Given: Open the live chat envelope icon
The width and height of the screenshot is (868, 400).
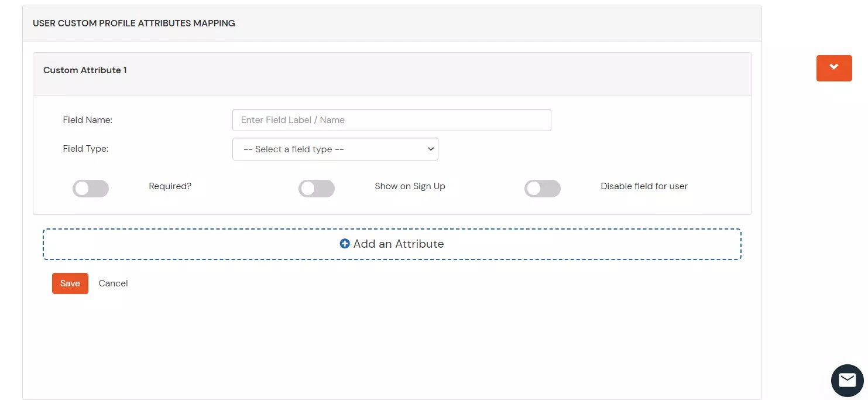Looking at the screenshot, I should pyautogui.click(x=847, y=380).
